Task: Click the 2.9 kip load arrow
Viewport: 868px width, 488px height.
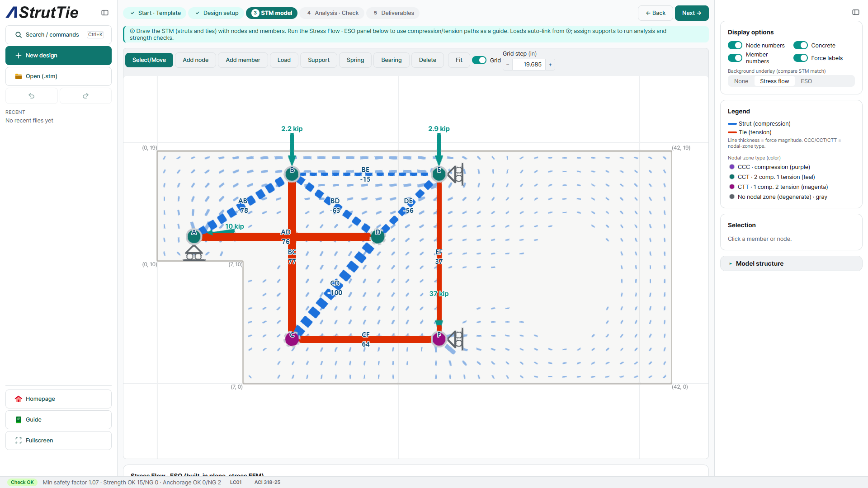Action: [439, 149]
